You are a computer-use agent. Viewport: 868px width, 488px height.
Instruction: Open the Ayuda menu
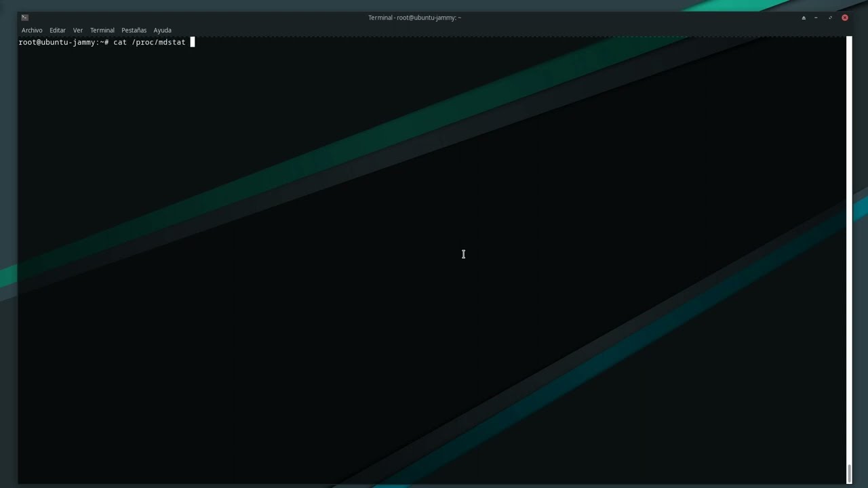[x=162, y=30]
